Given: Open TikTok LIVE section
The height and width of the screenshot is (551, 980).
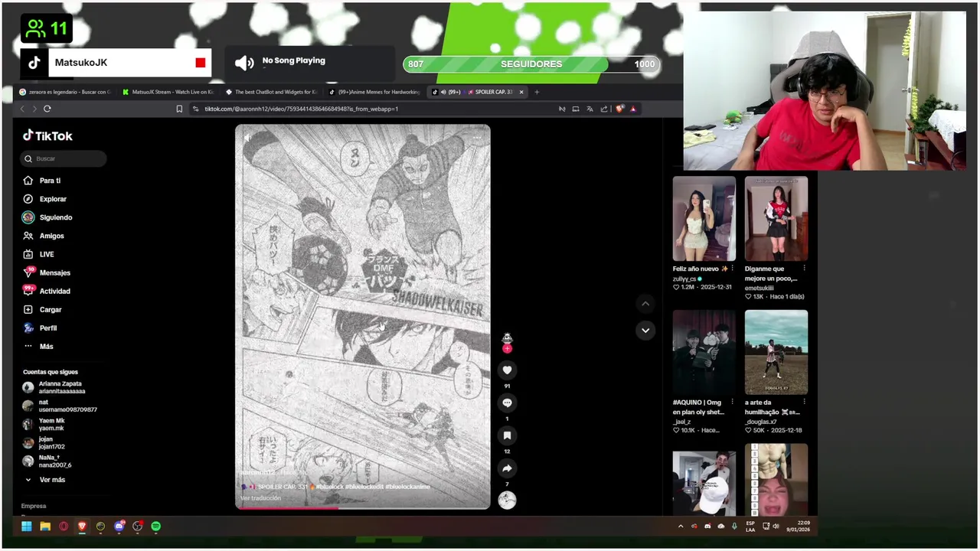Looking at the screenshot, I should click(x=38, y=254).
